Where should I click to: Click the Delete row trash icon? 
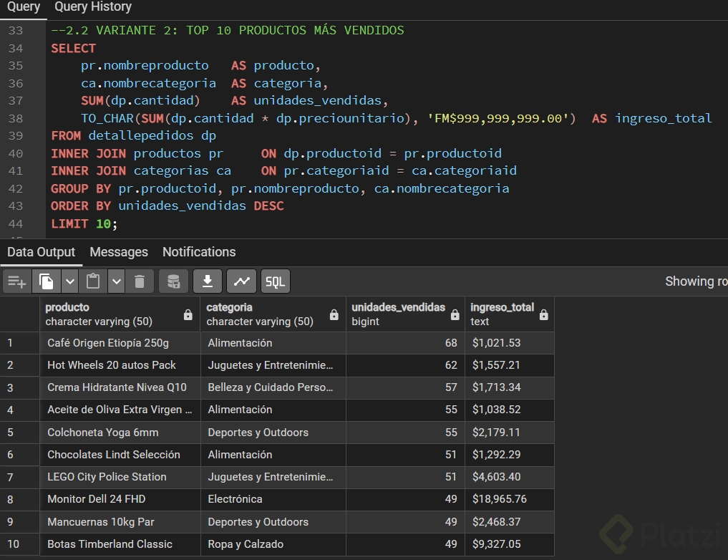point(140,281)
